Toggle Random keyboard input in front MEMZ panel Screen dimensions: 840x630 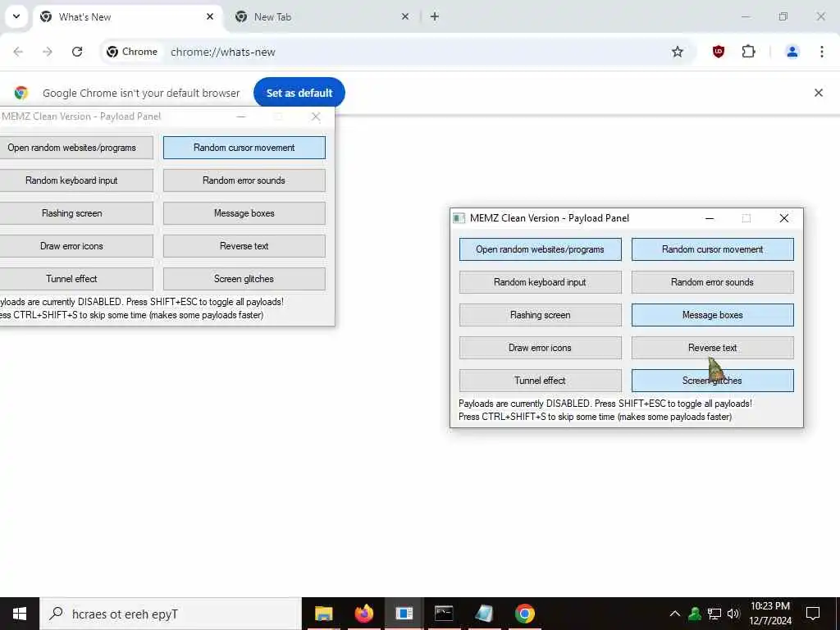pyautogui.click(x=540, y=282)
